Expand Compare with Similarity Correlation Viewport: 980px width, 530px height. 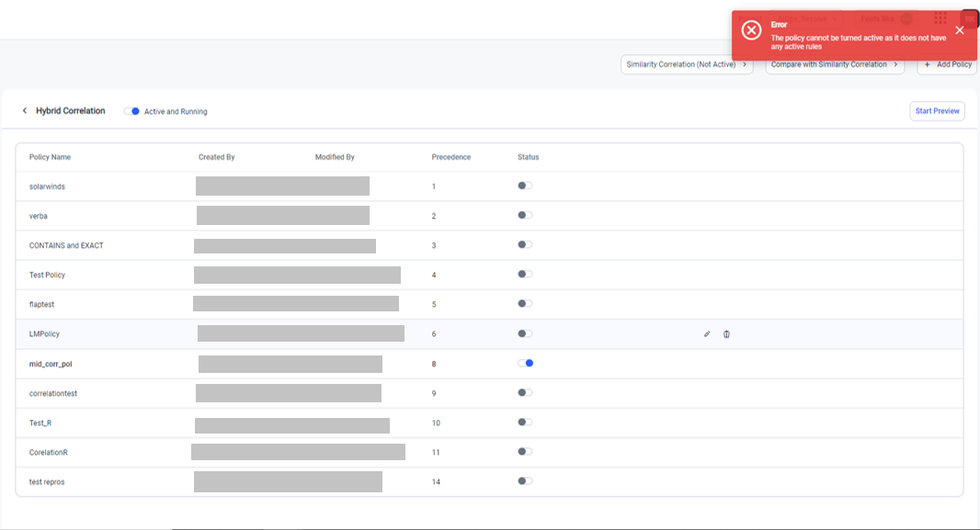click(834, 64)
